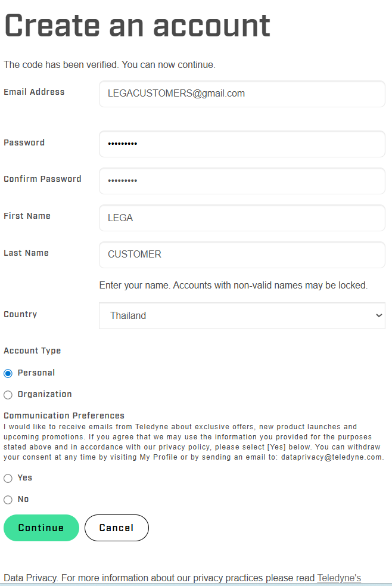The image size is (392, 586).
Task: Click the Email Address input field
Action: point(242,94)
